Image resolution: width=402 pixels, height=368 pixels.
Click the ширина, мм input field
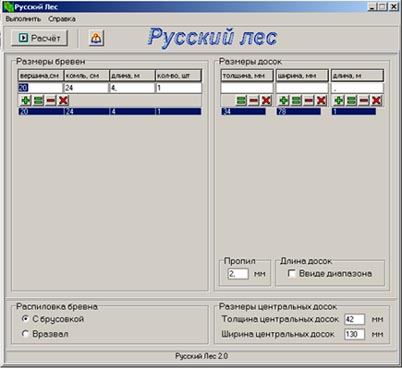pos(302,88)
